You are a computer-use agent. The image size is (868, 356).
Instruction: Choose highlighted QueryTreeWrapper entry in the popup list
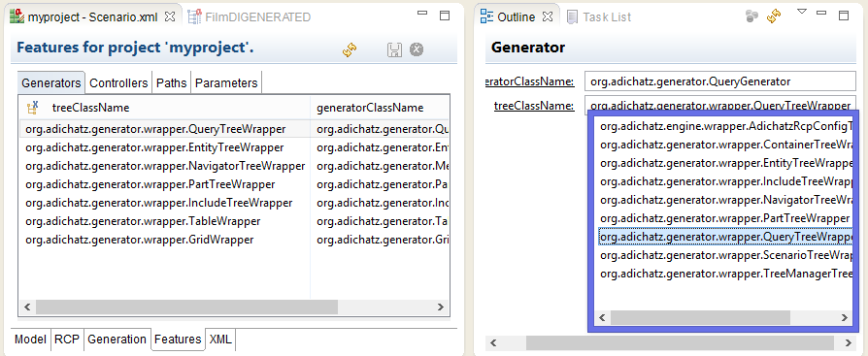coord(725,237)
